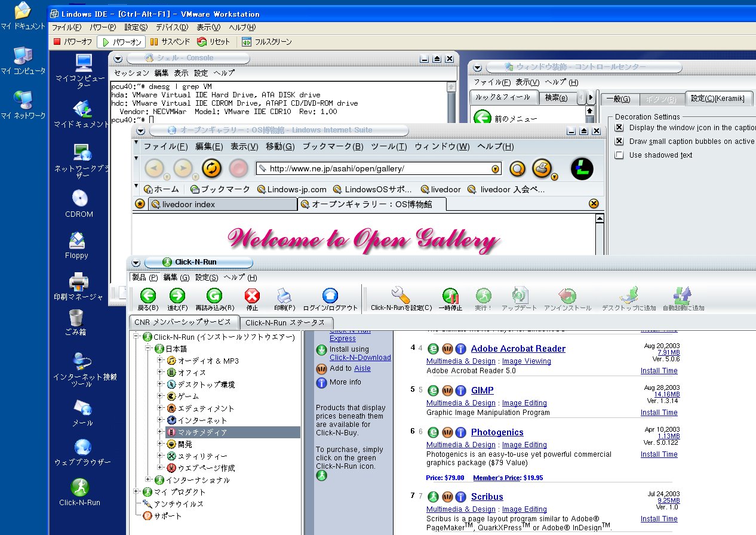Open Click-N-Run settings wrench icon
Viewport: 756px width, 535px height.
click(401, 295)
